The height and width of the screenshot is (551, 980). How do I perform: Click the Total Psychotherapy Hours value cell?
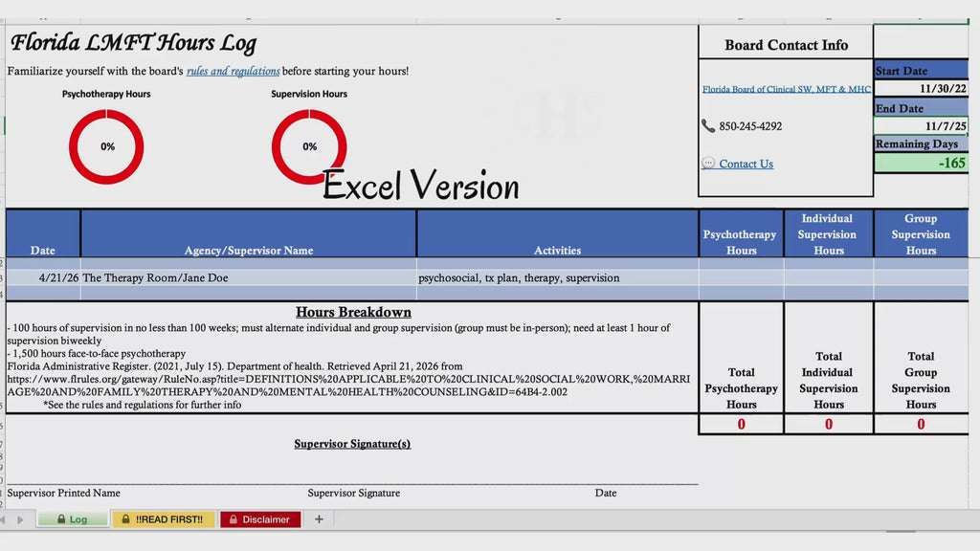[x=741, y=425]
